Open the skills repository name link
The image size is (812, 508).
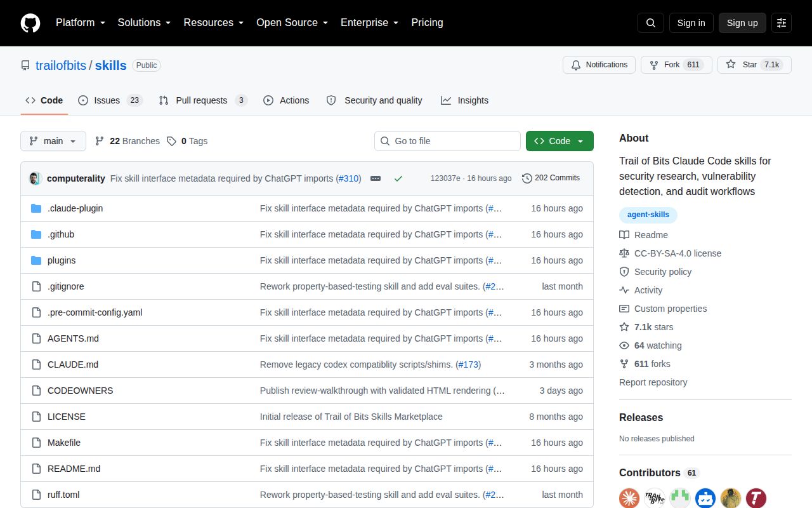111,65
